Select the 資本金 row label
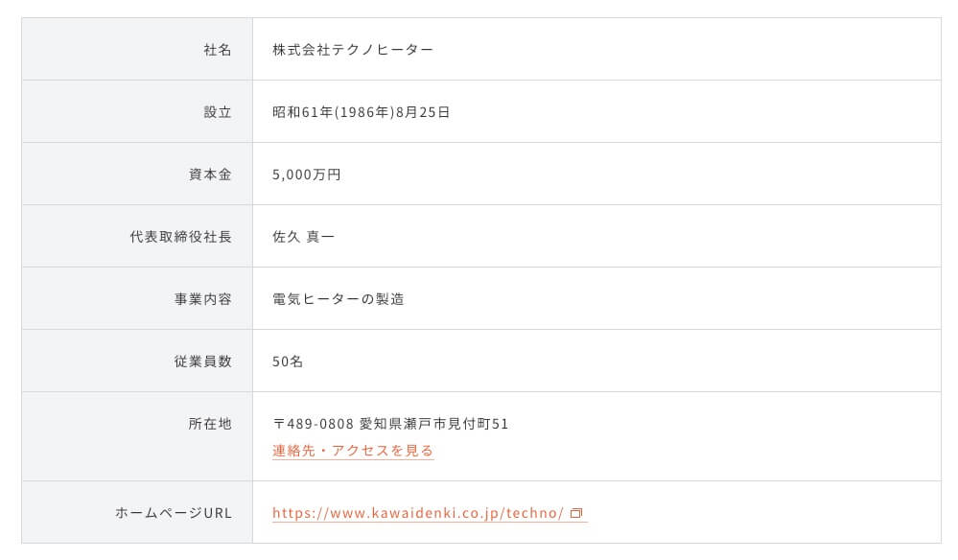The height and width of the screenshot is (560, 958). [211, 175]
